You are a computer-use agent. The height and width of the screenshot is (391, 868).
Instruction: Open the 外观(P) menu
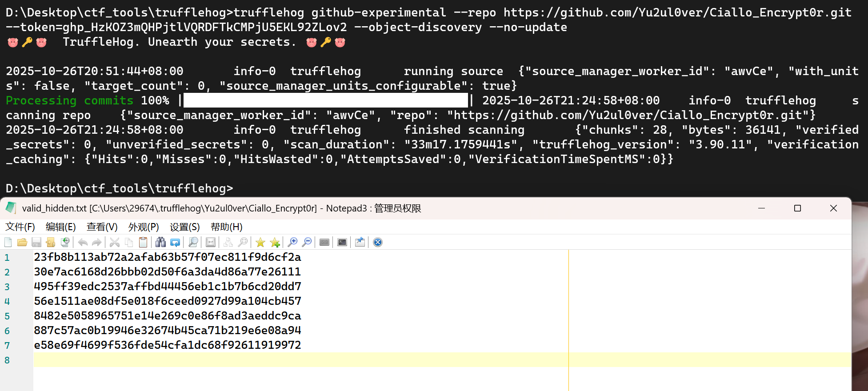tap(144, 227)
